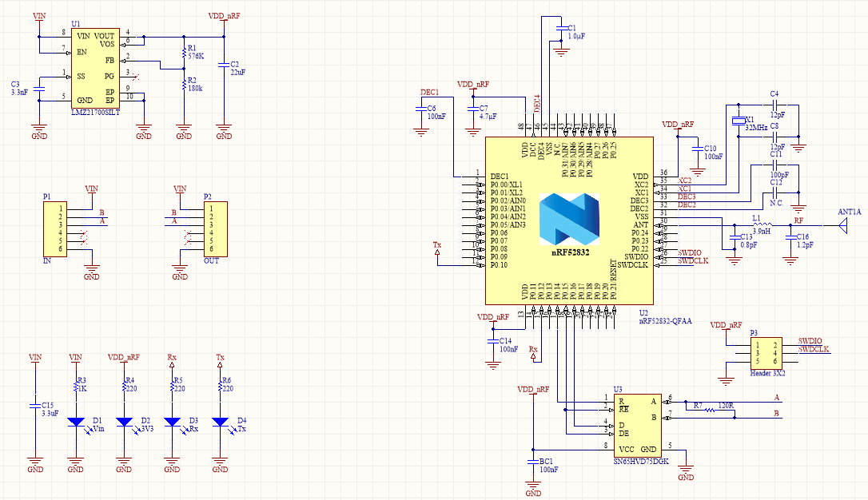The image size is (868, 500).
Task: Select capacitor C3 3.3nF symbol
Action: click(38, 89)
